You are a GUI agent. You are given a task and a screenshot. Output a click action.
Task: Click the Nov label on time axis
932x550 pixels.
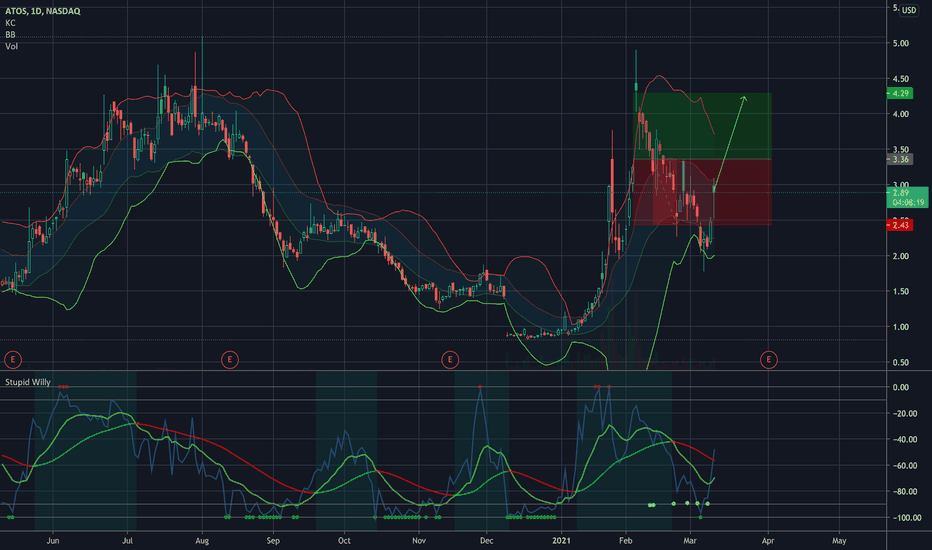click(x=419, y=540)
